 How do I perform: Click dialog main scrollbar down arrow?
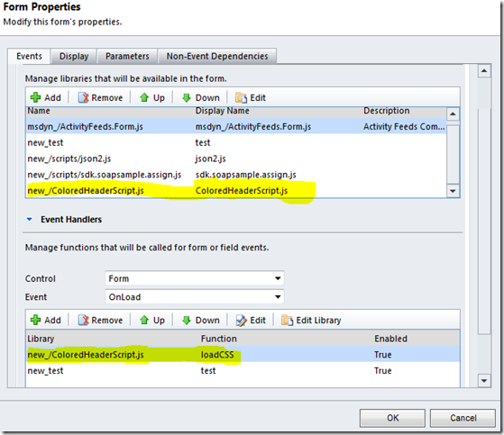tap(484, 381)
